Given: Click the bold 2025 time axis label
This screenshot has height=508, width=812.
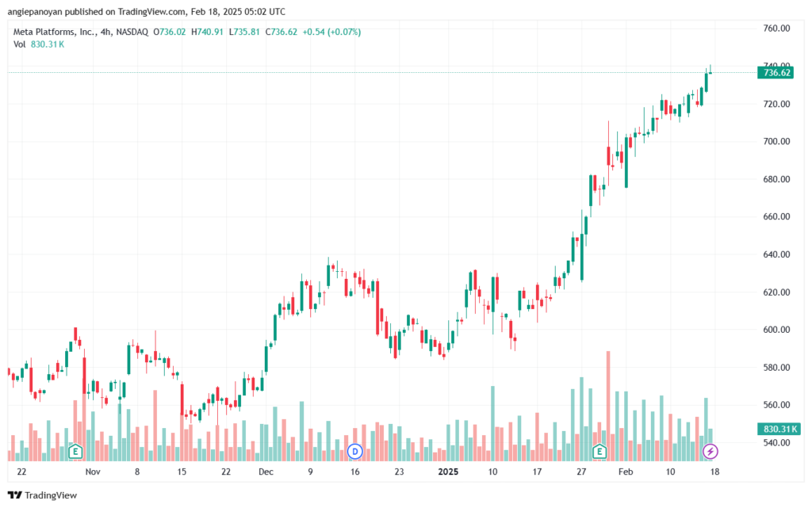Looking at the screenshot, I should click(448, 472).
